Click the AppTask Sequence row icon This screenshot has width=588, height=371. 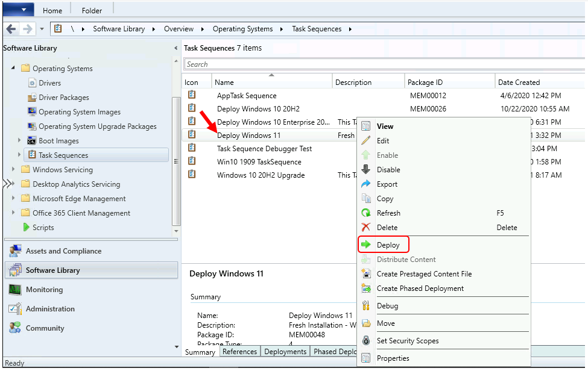(x=192, y=95)
